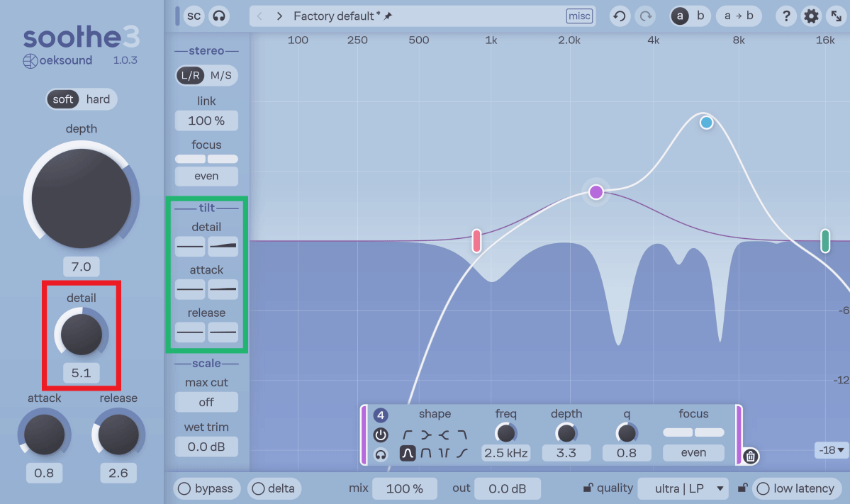Screen dimensions: 850x504
Task: Select the bell shape icon for band
Action: coord(408,452)
